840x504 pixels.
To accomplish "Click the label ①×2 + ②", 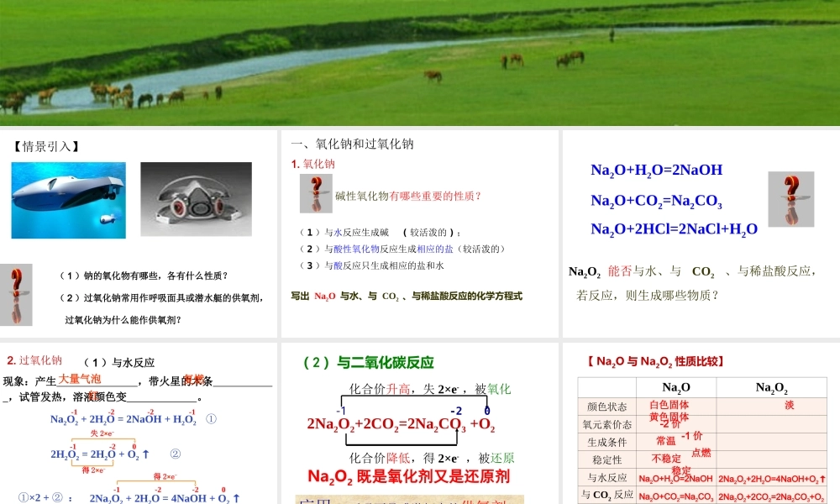I will 45,497.
